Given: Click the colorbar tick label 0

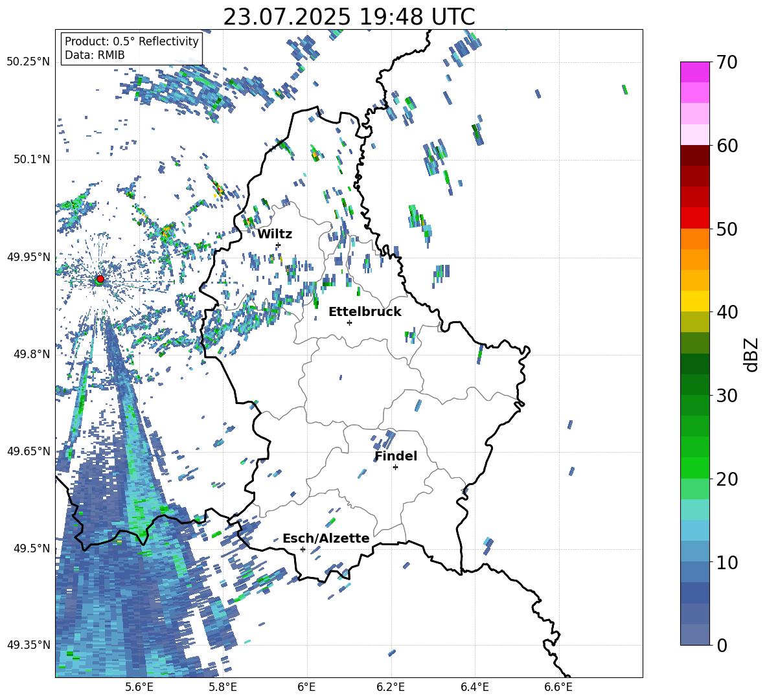Looking at the screenshot, I should coord(722,645).
